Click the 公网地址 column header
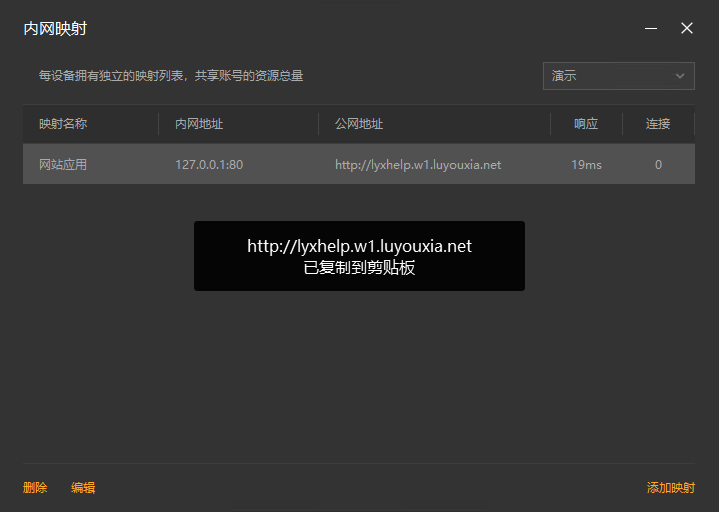The image size is (719, 512). pos(359,124)
